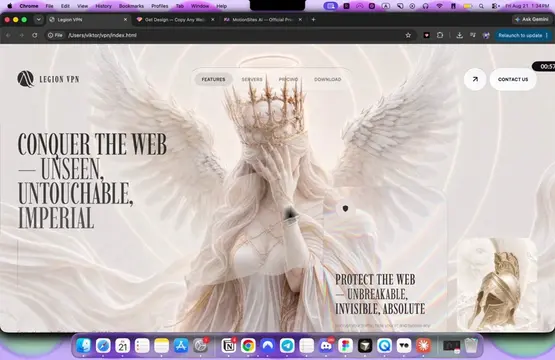Open Notes in the Dock

pyautogui.click(x=162, y=345)
